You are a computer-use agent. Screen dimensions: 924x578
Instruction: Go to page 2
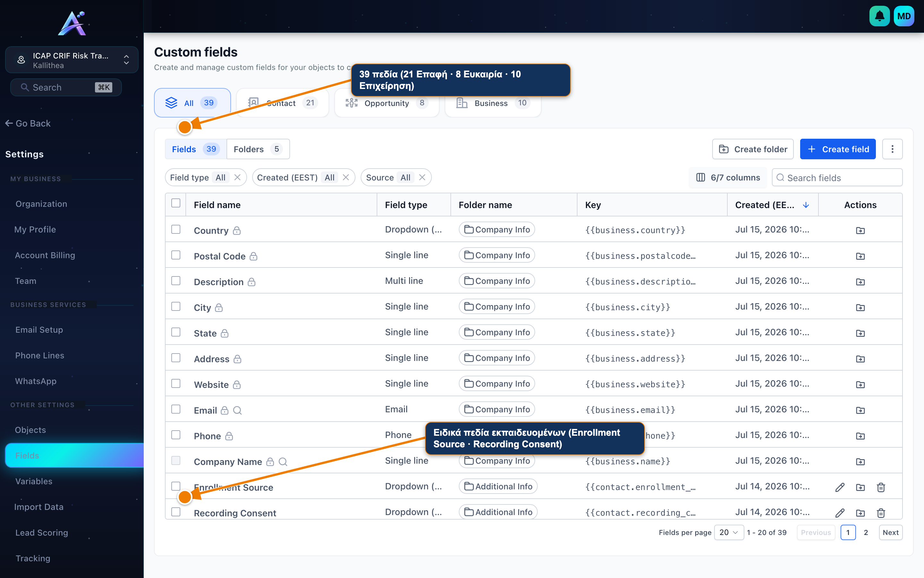pyautogui.click(x=866, y=532)
